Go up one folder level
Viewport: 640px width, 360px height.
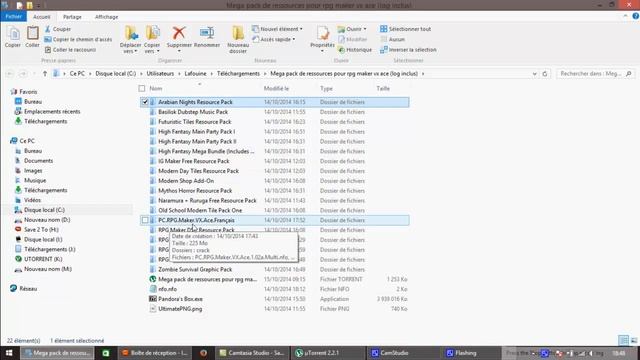click(45, 73)
